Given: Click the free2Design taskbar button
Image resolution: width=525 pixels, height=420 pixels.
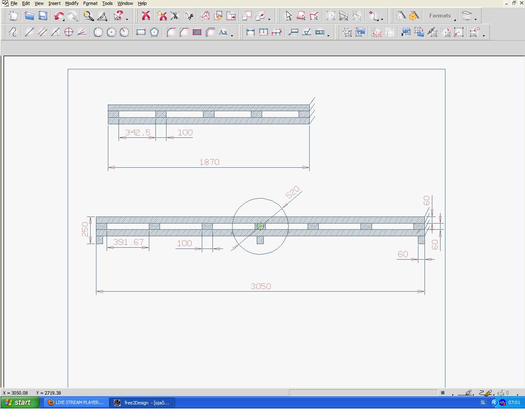Looking at the screenshot, I should pos(142,402).
